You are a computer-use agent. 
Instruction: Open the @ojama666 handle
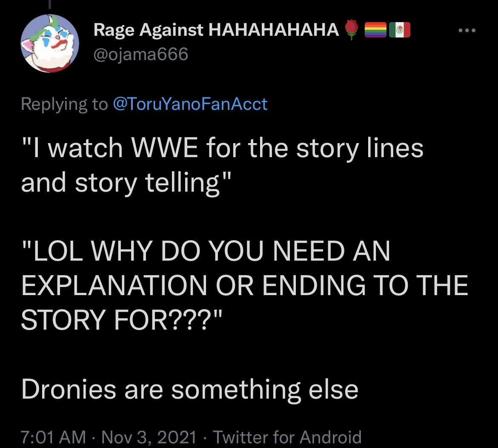point(141,54)
